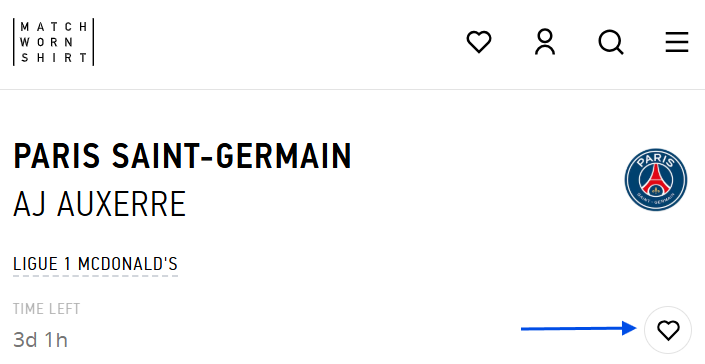This screenshot has width=705, height=364.
Task: Click the word WORN in the logo
Action: click(47, 42)
